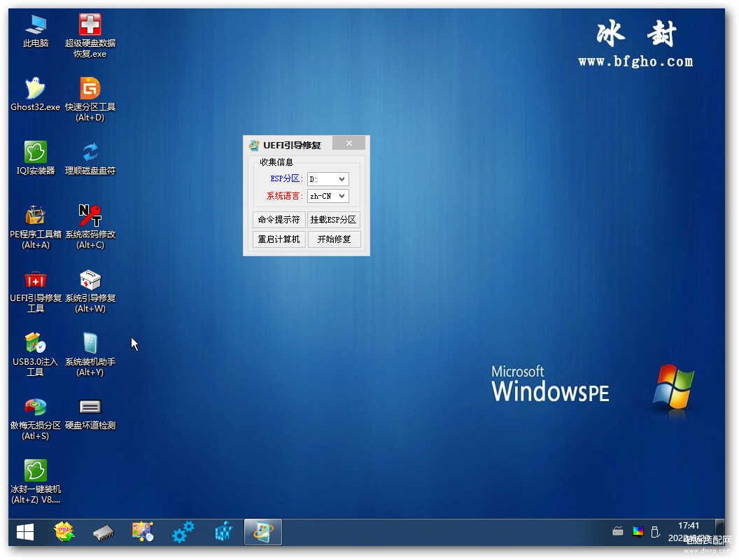Select the IQI安装器 desktop icon
This screenshot has width=739, height=560.
pos(36,158)
